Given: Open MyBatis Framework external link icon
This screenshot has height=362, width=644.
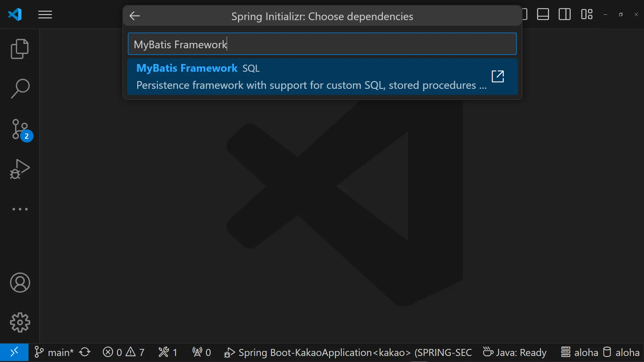Looking at the screenshot, I should 498,76.
